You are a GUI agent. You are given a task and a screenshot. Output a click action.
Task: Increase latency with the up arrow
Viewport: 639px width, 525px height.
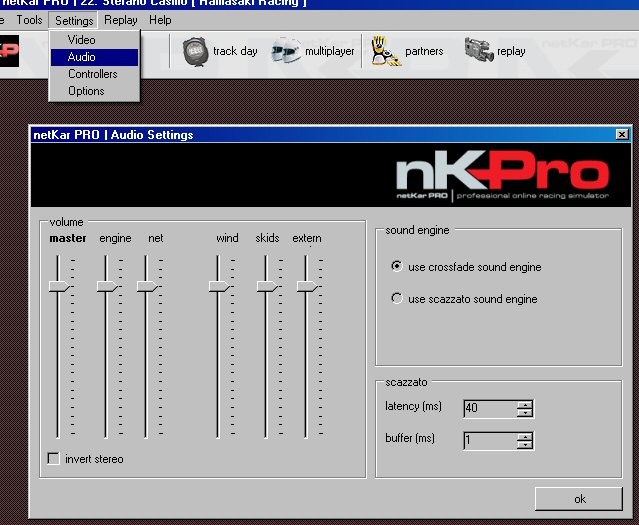[525, 405]
